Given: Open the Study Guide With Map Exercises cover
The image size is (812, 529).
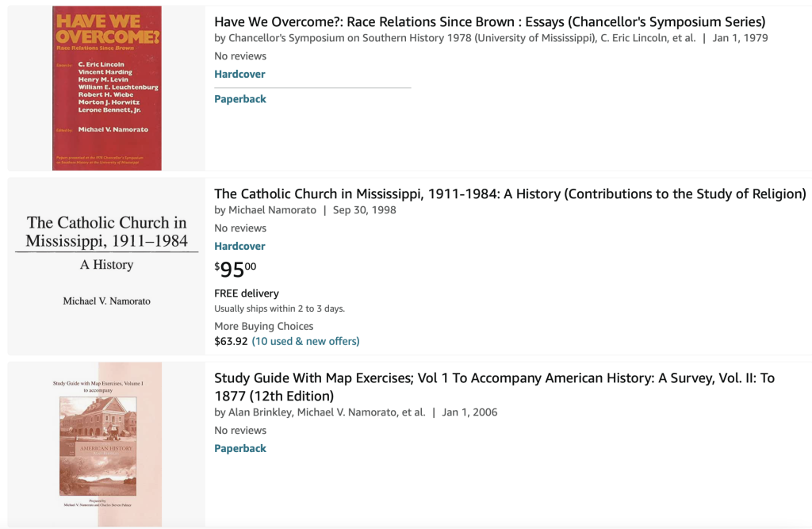Looking at the screenshot, I should click(107, 444).
